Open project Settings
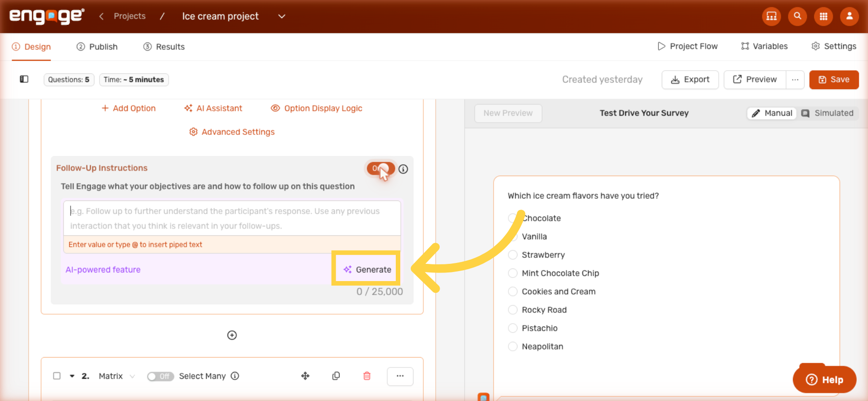 pyautogui.click(x=834, y=46)
